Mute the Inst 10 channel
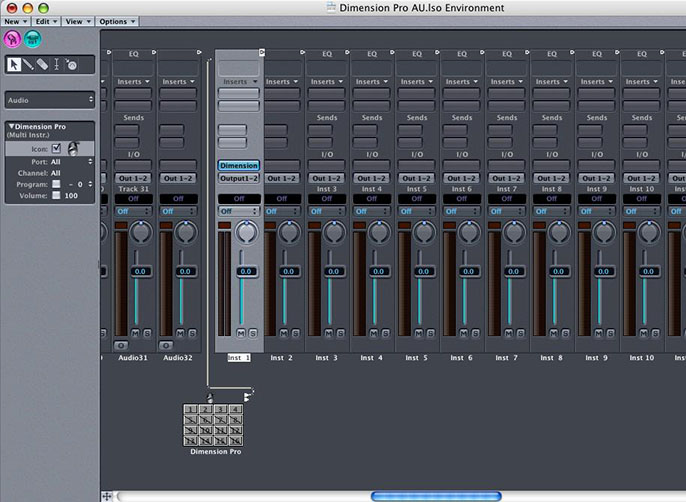The width and height of the screenshot is (686, 502). 643,333
